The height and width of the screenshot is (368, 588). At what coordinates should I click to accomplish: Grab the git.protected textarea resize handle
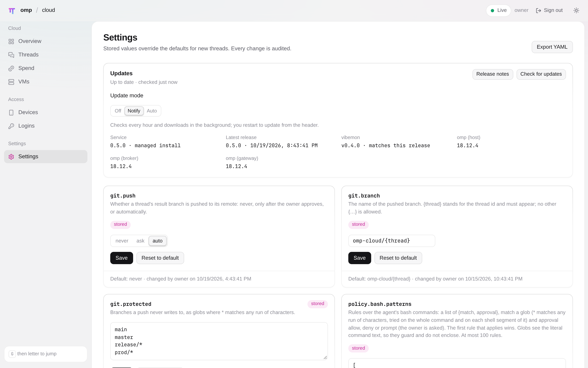point(325,357)
